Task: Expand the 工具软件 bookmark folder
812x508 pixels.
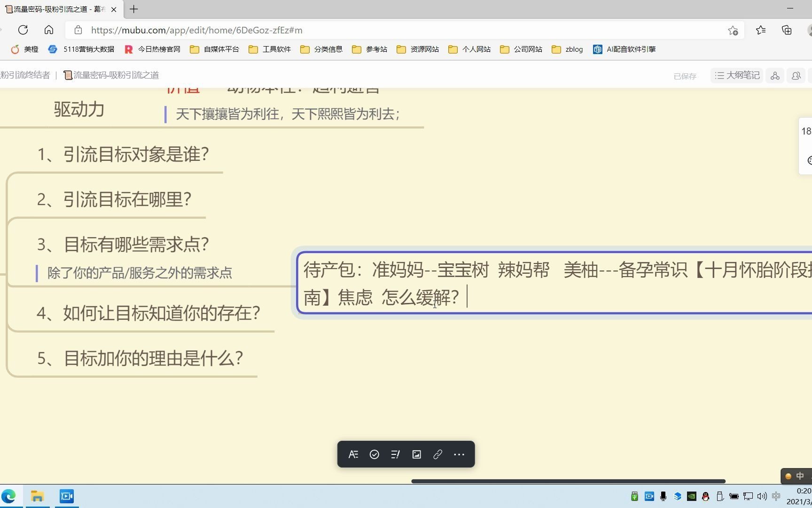Action: (x=270, y=49)
